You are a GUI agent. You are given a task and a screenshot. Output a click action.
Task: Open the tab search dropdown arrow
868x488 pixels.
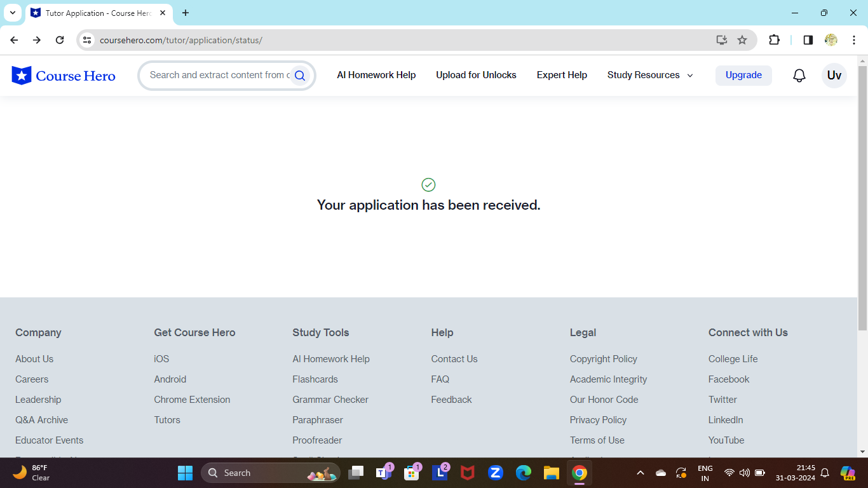pos(12,13)
